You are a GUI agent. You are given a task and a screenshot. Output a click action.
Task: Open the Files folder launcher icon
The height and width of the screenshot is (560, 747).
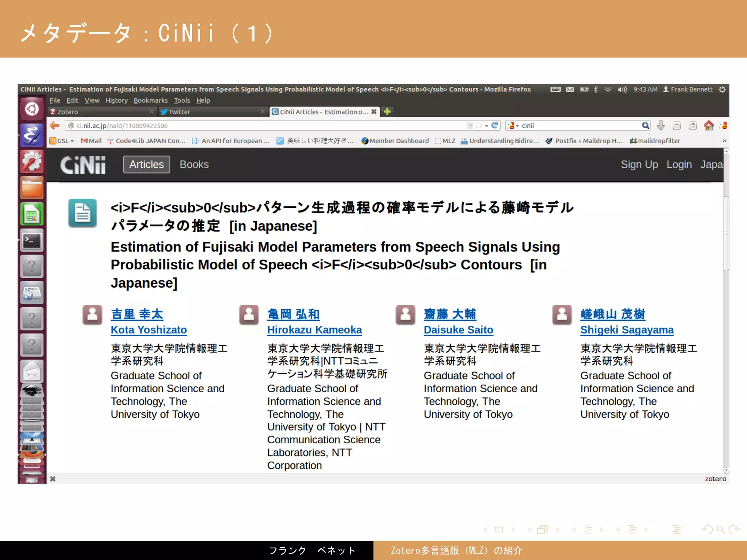(x=32, y=188)
